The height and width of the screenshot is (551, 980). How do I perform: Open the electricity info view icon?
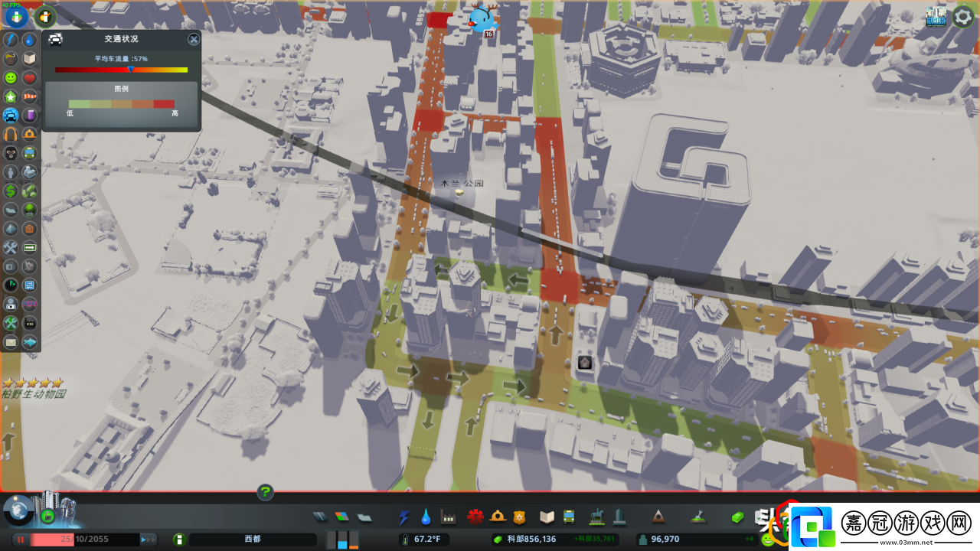point(11,40)
